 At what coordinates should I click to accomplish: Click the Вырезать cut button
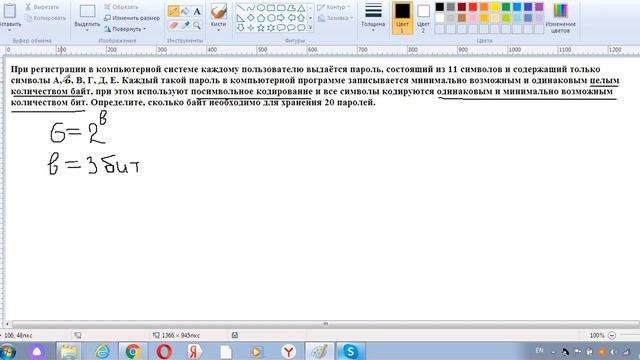tap(42, 7)
